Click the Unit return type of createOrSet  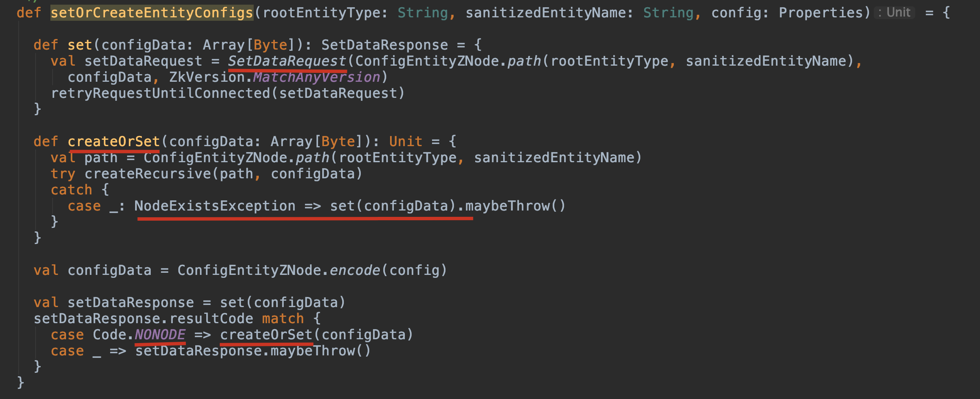[405, 141]
